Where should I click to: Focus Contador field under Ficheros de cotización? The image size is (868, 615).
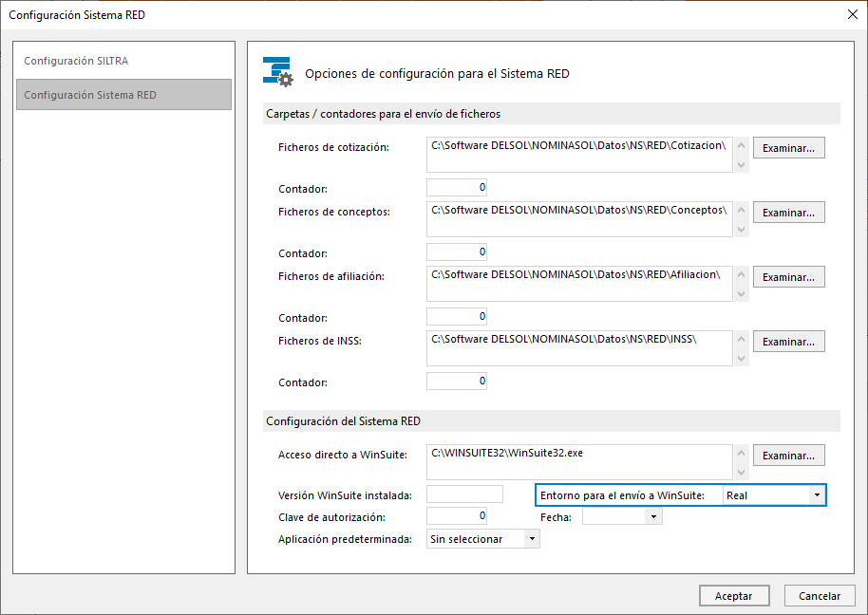pyautogui.click(x=457, y=188)
